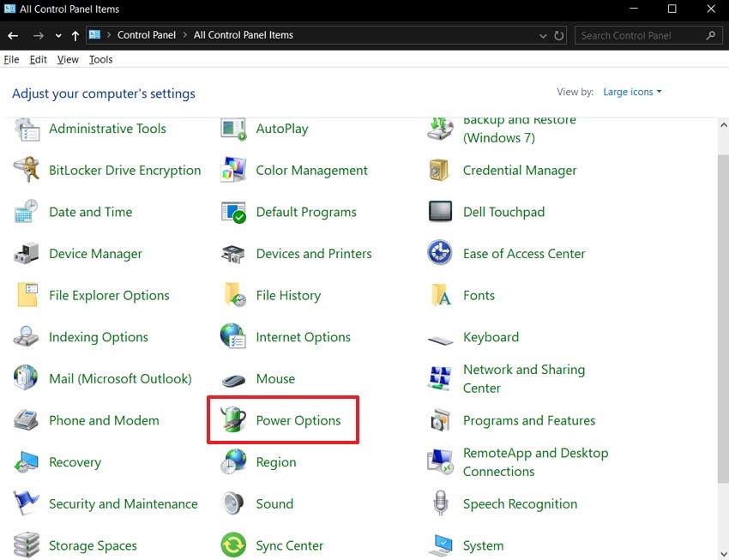
Task: Open the Indexing Options icon
Action: (x=26, y=336)
